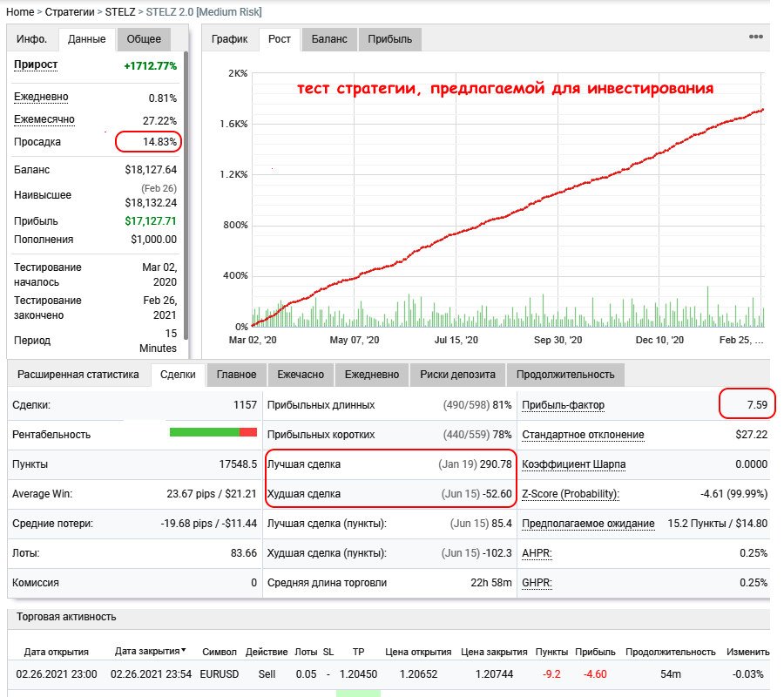
Task: Click the Прибыль-фактор label link
Action: [563, 405]
